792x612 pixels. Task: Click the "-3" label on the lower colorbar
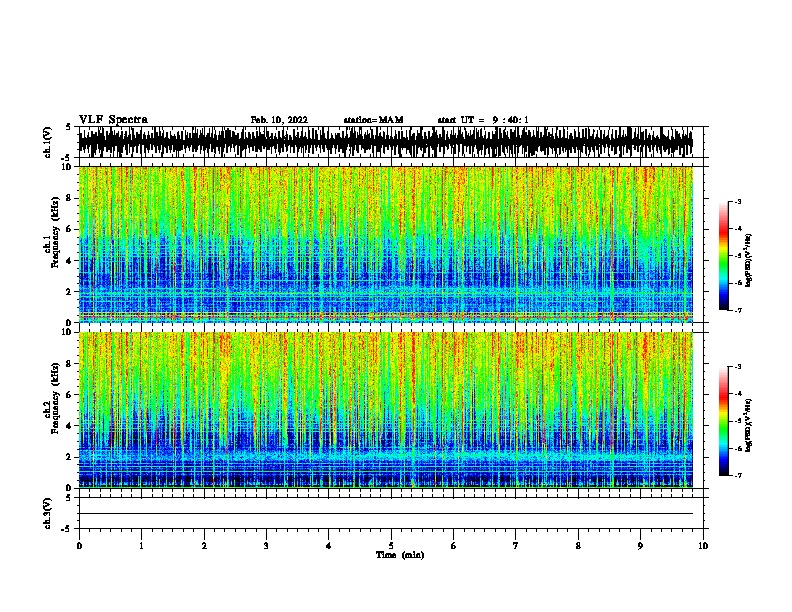[x=737, y=367]
